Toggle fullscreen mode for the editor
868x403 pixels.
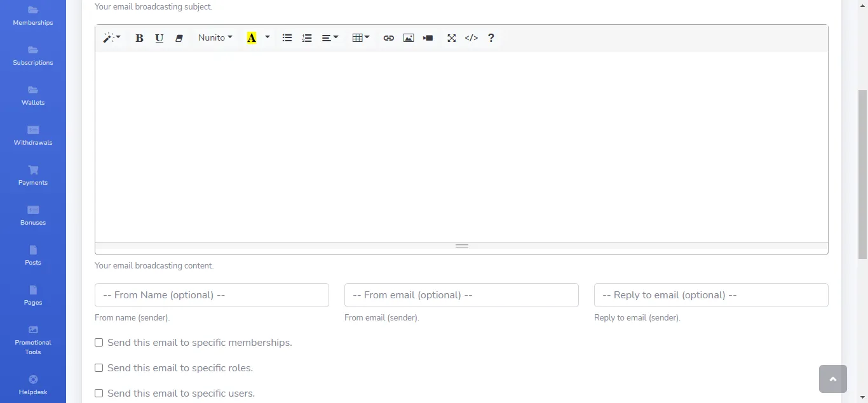[x=451, y=37]
